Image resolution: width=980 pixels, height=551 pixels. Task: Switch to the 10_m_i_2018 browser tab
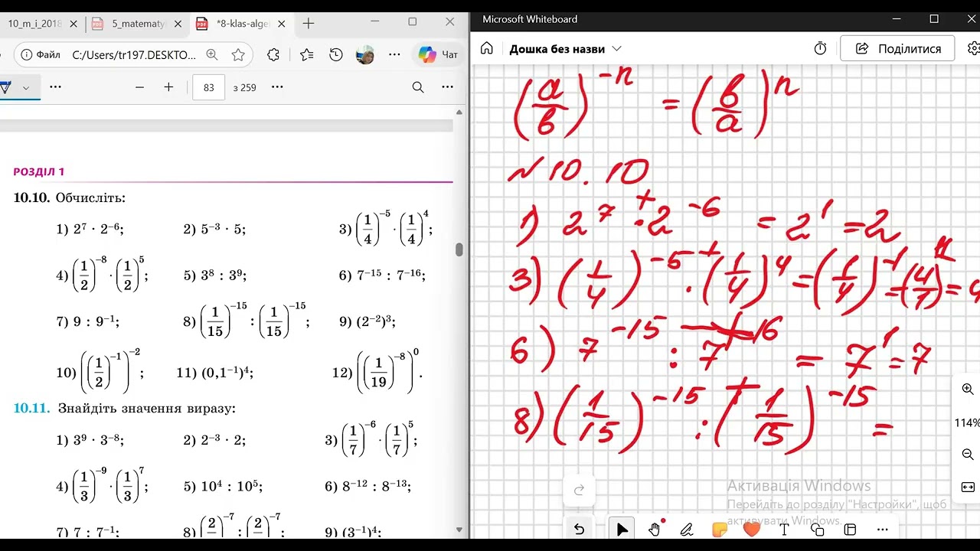click(34, 24)
